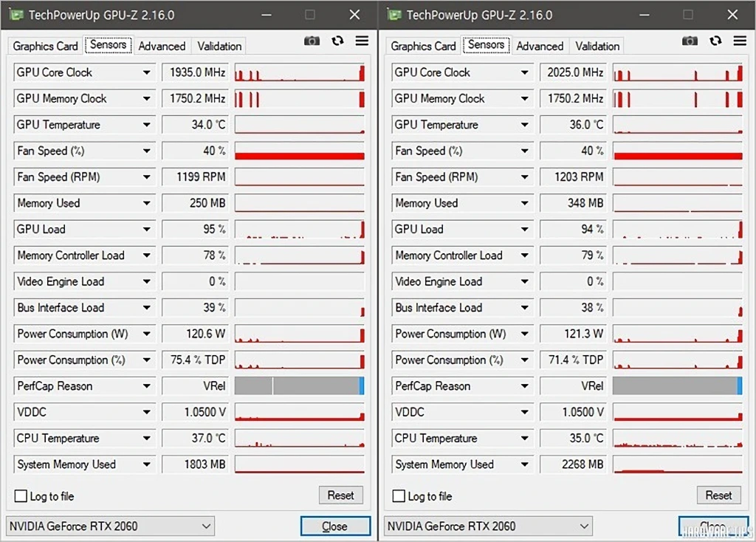The image size is (756, 542).
Task: Click Reset in the right GPU-Z window
Action: coord(719,495)
